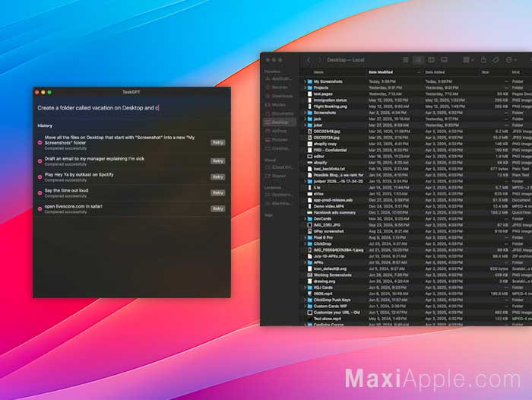This screenshot has width=532, height=400.
Task: Sort Finder list by Date Added
Action: click(435, 72)
